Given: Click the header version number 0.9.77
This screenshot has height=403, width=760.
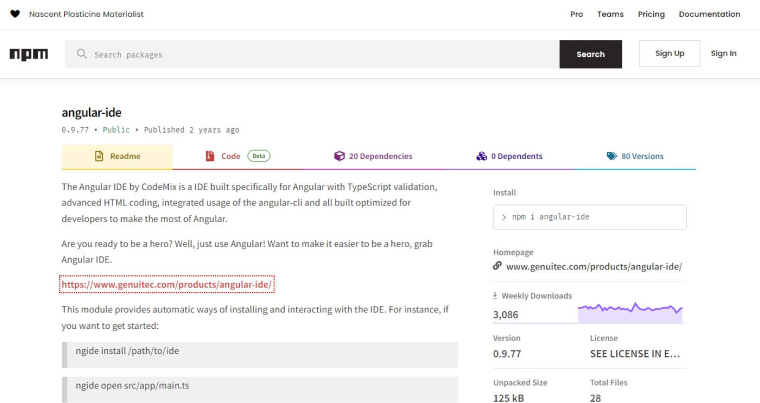Looking at the screenshot, I should pyautogui.click(x=75, y=130).
